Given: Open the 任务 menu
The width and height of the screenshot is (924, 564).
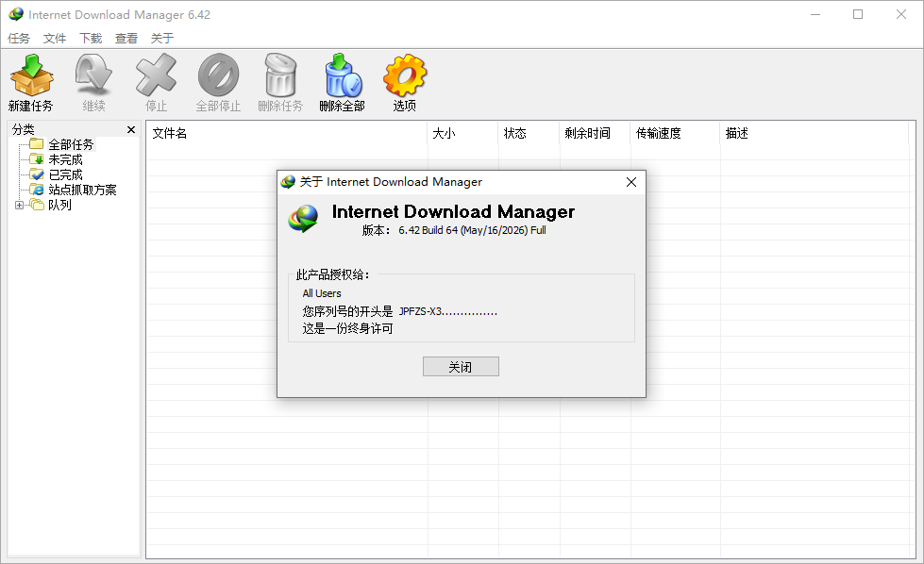Looking at the screenshot, I should [18, 39].
